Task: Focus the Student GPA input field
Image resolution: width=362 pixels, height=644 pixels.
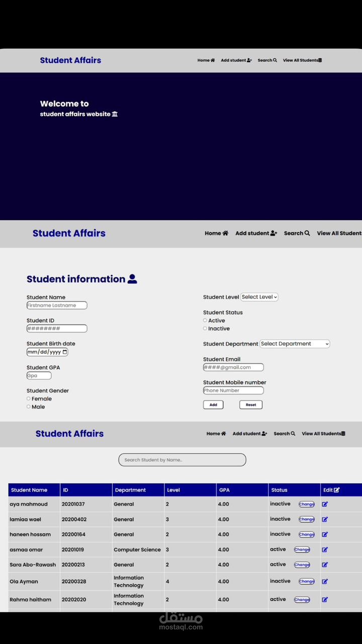Action: pos(39,376)
